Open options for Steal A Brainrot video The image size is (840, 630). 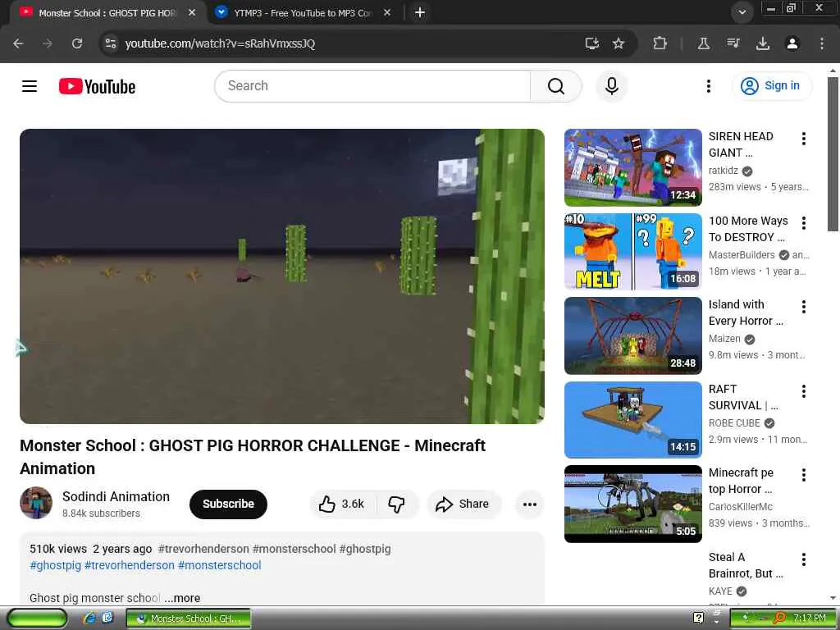pyautogui.click(x=804, y=559)
